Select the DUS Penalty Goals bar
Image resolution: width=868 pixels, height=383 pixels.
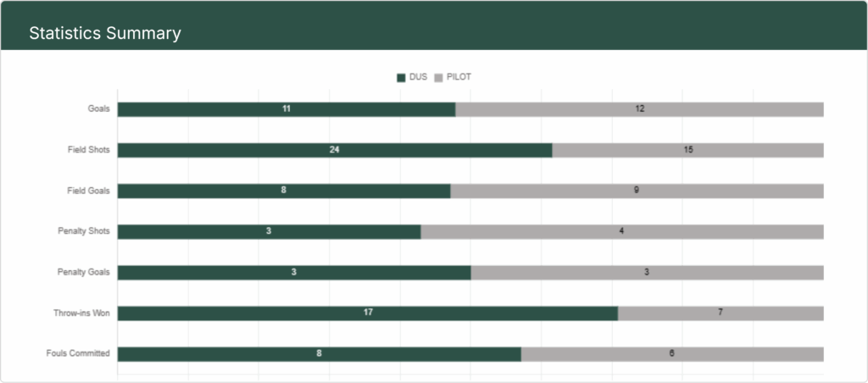tap(294, 273)
